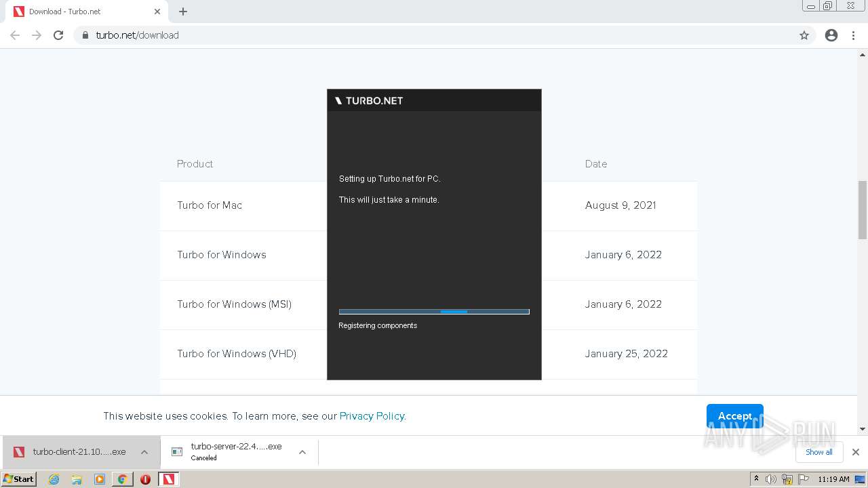
Task: Open turbo-client download item
Action: coord(80,452)
